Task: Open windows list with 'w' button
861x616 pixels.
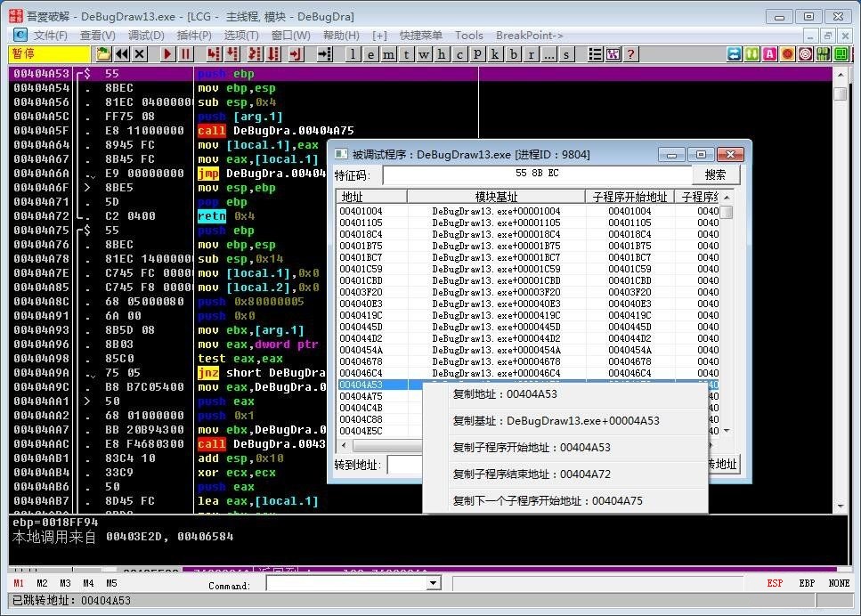Action: point(424,53)
